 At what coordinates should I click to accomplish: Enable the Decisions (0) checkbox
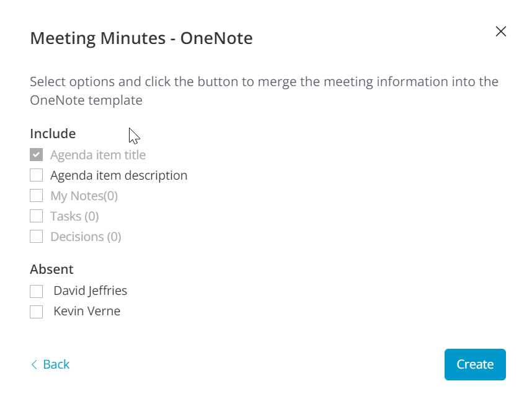tap(36, 237)
